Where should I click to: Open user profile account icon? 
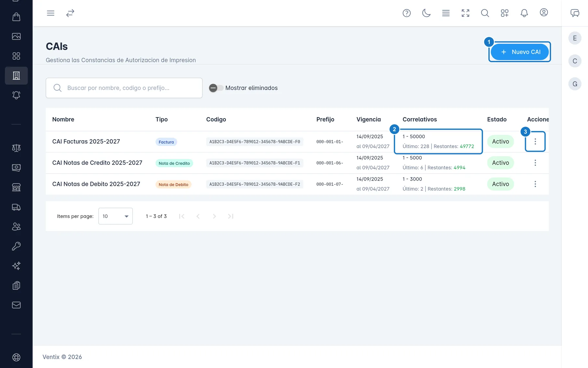[544, 12]
